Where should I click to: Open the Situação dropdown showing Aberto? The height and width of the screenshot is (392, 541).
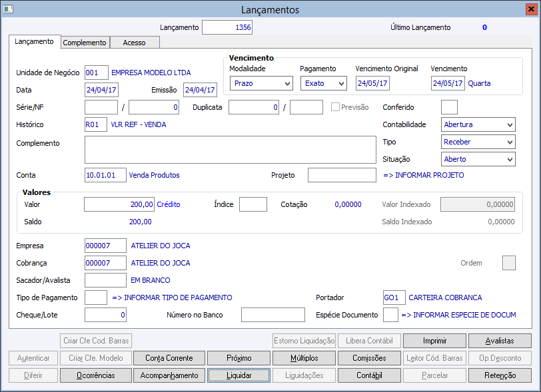478,159
